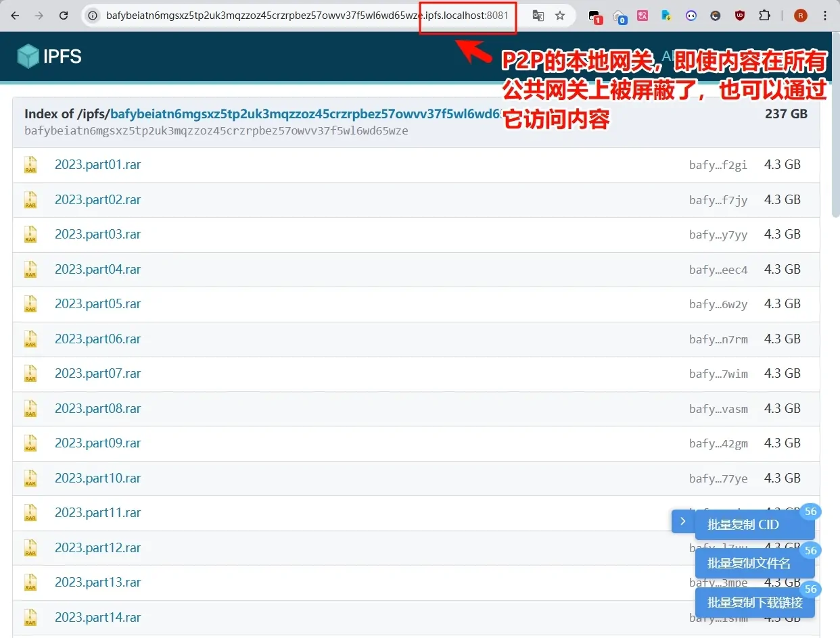This screenshot has height=638, width=840.
Task: Open the user profile avatar
Action: (x=801, y=16)
